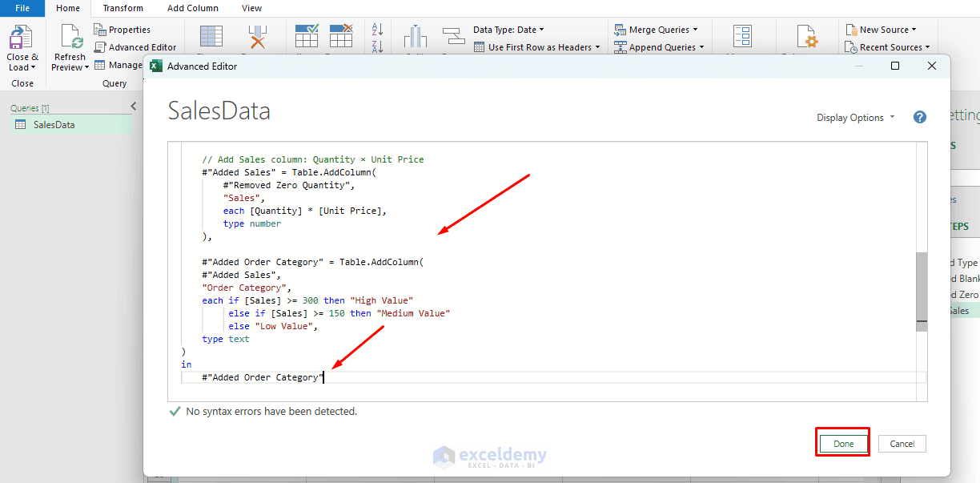Select the SalesData query in Queries pane
Screen dimensions: 980x483
coord(70,125)
